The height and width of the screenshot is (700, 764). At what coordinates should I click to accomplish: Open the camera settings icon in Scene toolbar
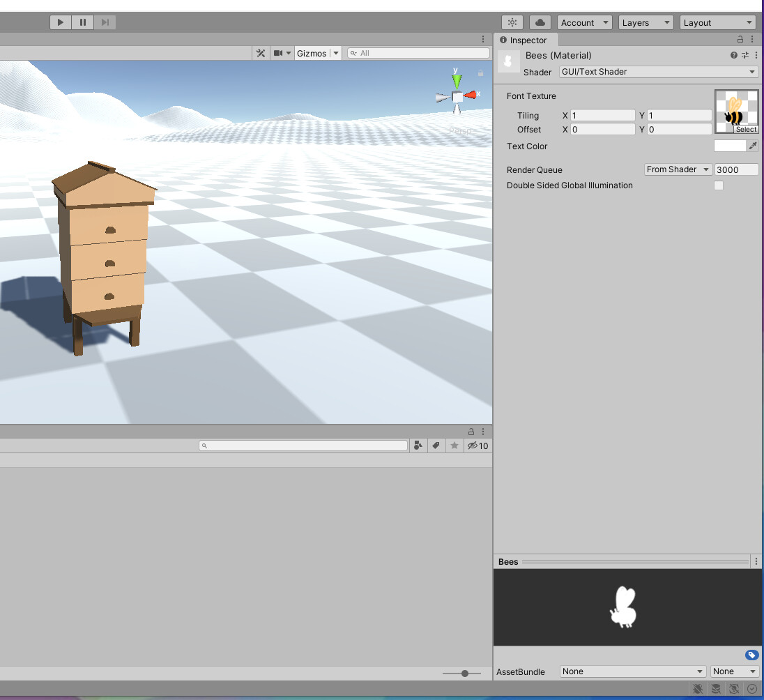[x=277, y=53]
